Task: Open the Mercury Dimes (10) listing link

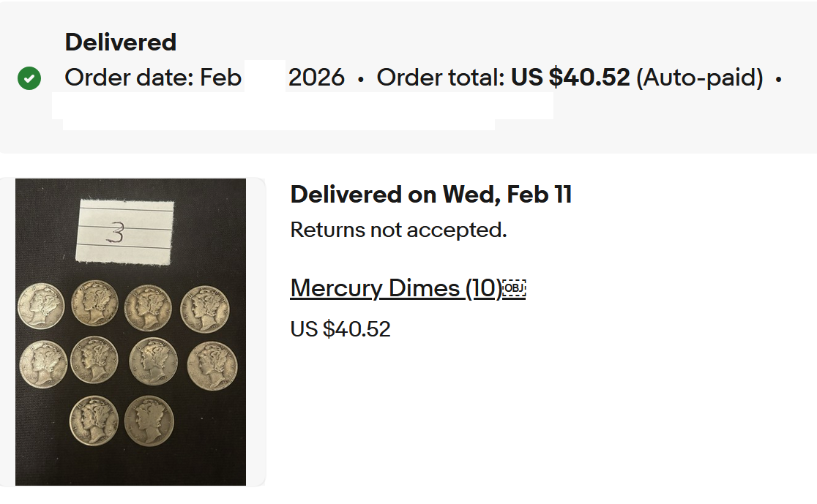Action: 396,288
